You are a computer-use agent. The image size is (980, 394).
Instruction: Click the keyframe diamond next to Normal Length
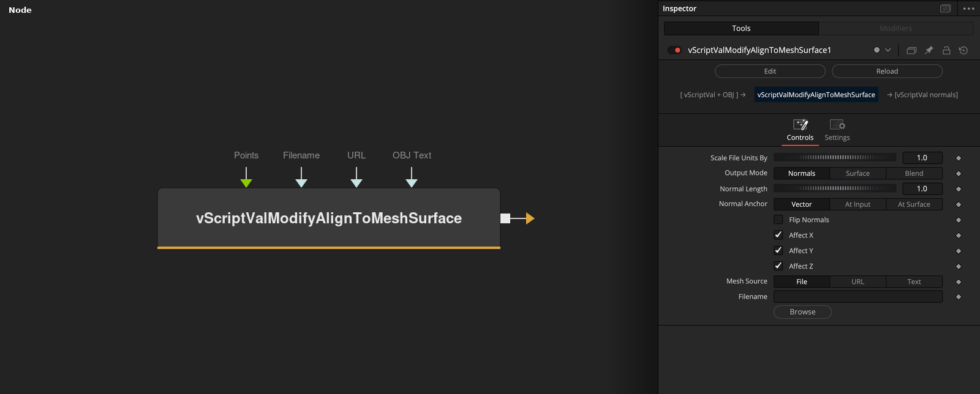[959, 189]
